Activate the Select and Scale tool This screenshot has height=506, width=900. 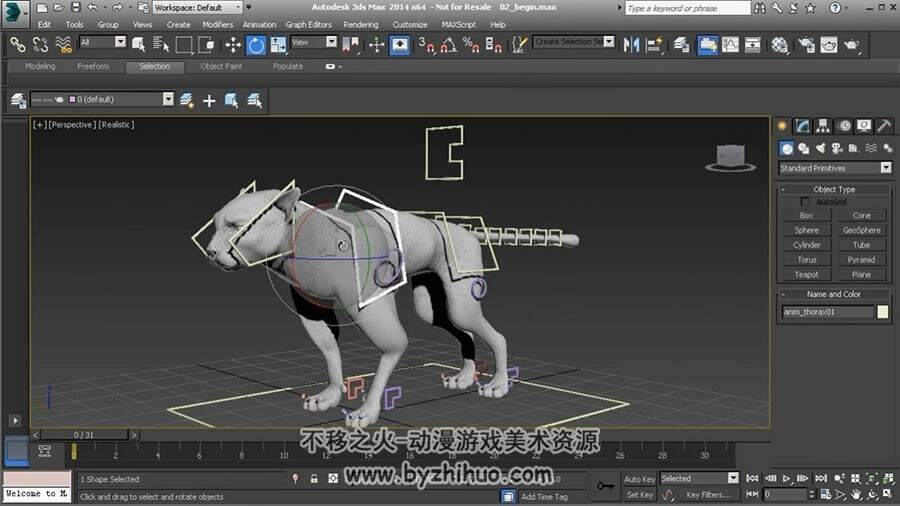278,44
